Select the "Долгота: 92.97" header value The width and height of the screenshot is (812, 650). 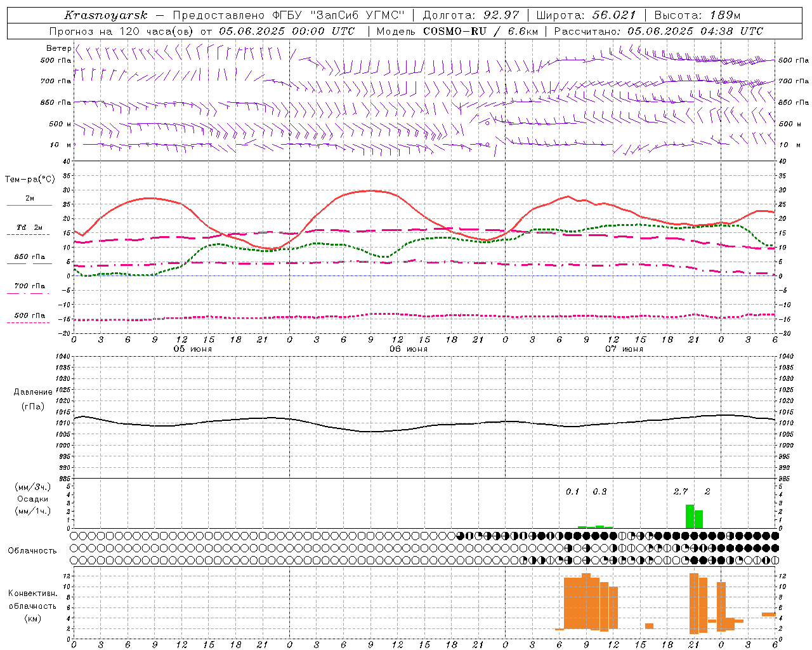pyautogui.click(x=471, y=15)
